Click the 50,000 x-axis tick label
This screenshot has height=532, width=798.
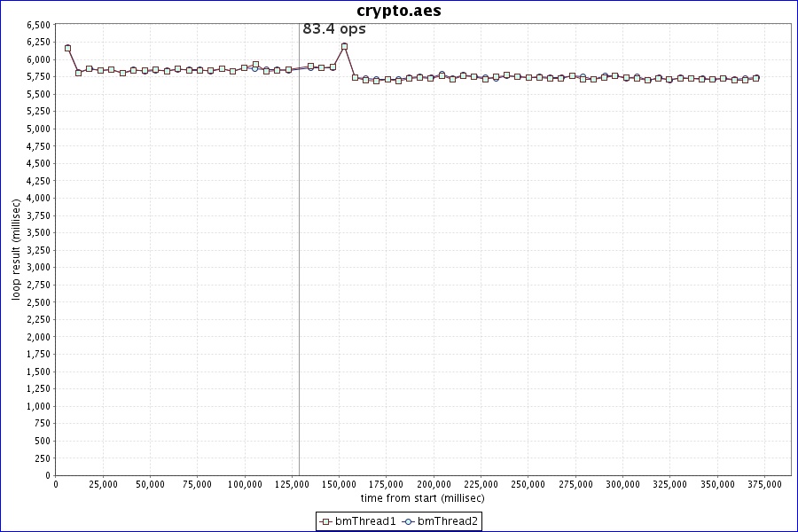(150, 484)
